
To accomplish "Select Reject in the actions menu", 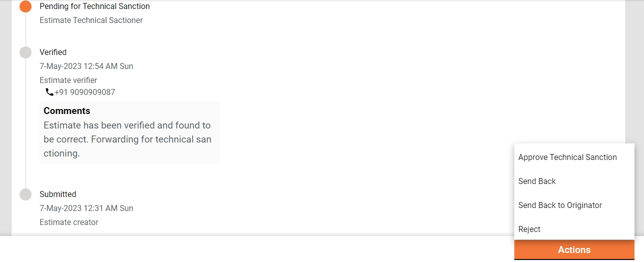I will tap(529, 229).
